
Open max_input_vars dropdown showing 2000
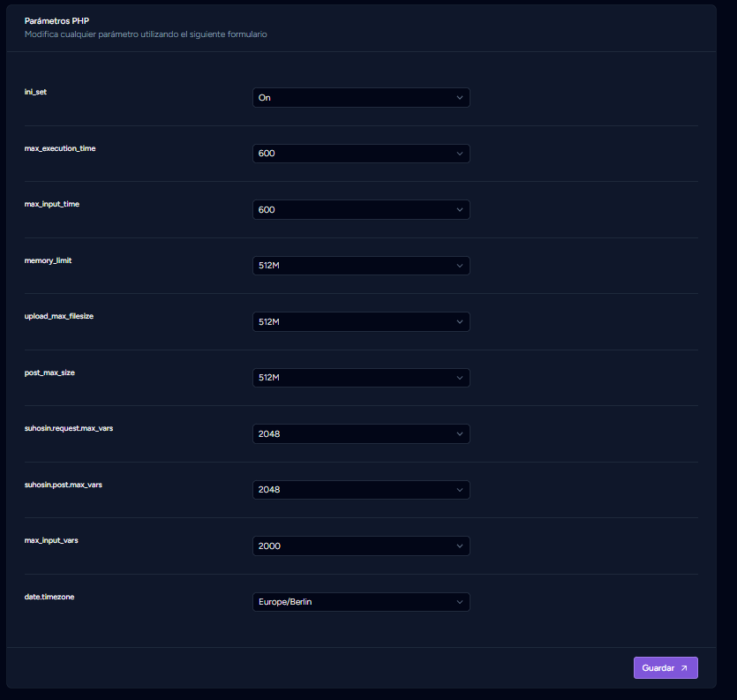click(361, 546)
